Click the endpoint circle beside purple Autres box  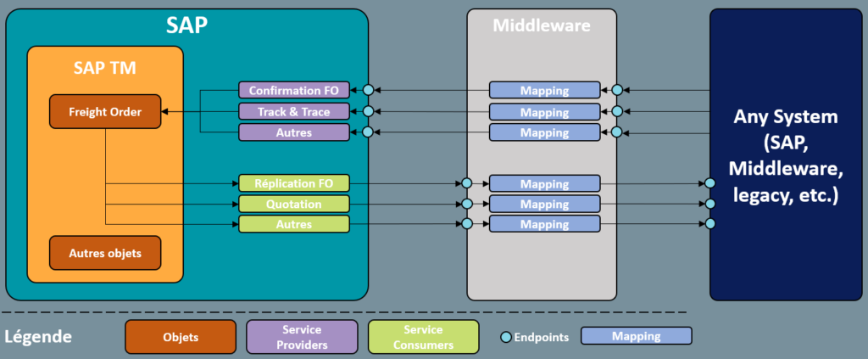(368, 132)
